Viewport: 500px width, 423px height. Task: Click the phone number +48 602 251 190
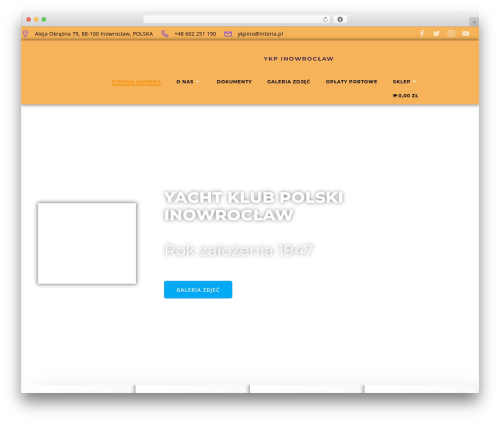pos(195,34)
